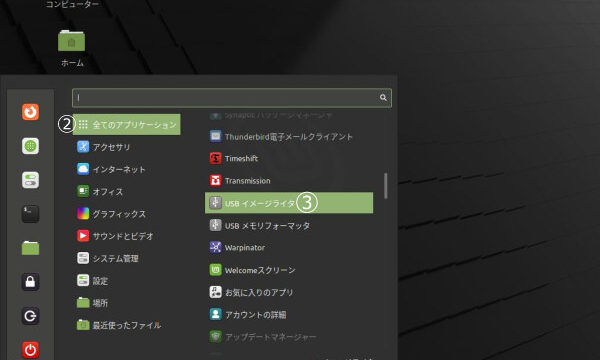The image size is (600, 360).
Task: Open the 設定 category
Action: coord(127,280)
